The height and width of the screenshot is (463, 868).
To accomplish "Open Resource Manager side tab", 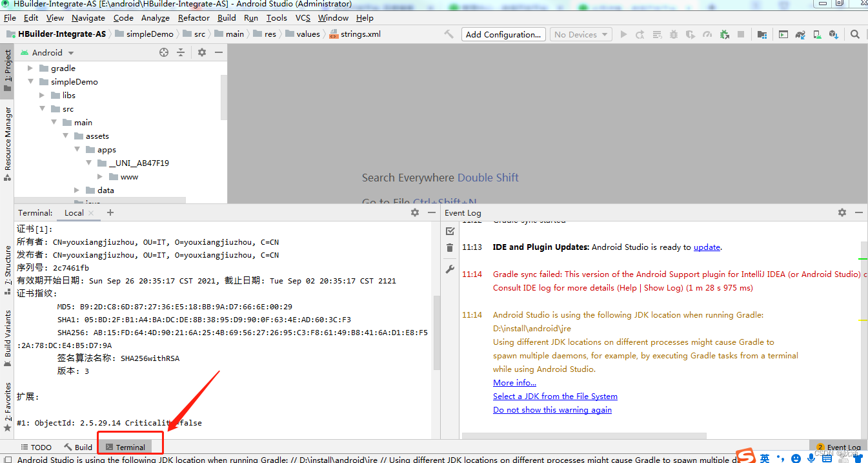I will pyautogui.click(x=7, y=143).
